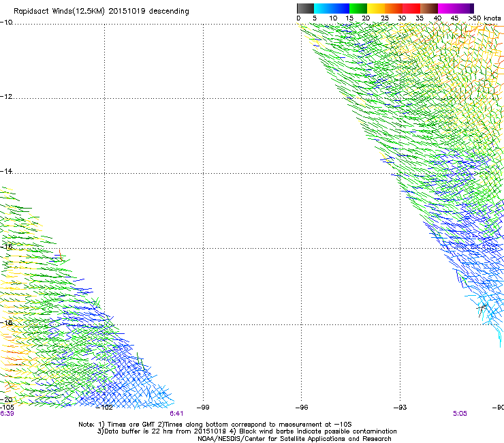Click the red 30-35 knots color swatch
Viewport: 504px width, 443px height.
click(411, 8)
